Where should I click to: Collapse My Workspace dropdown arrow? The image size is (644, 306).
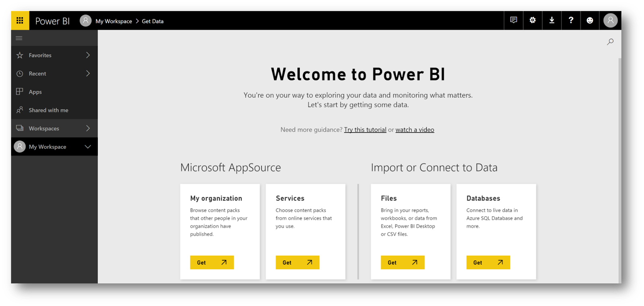pyautogui.click(x=88, y=147)
